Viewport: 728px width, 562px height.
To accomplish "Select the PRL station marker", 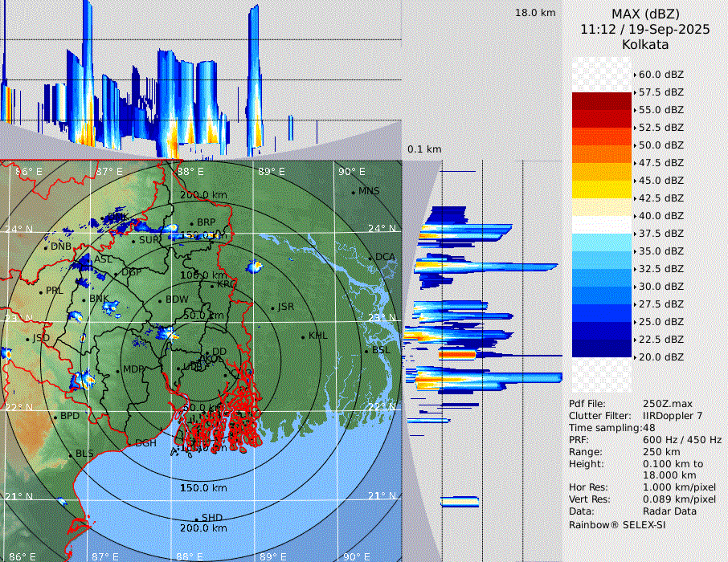I will (40, 291).
